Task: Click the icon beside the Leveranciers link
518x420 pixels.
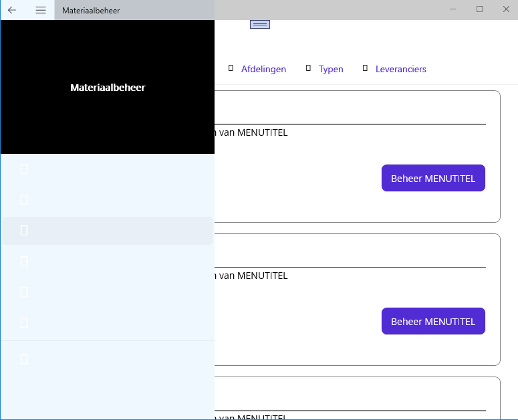Action: pos(365,68)
